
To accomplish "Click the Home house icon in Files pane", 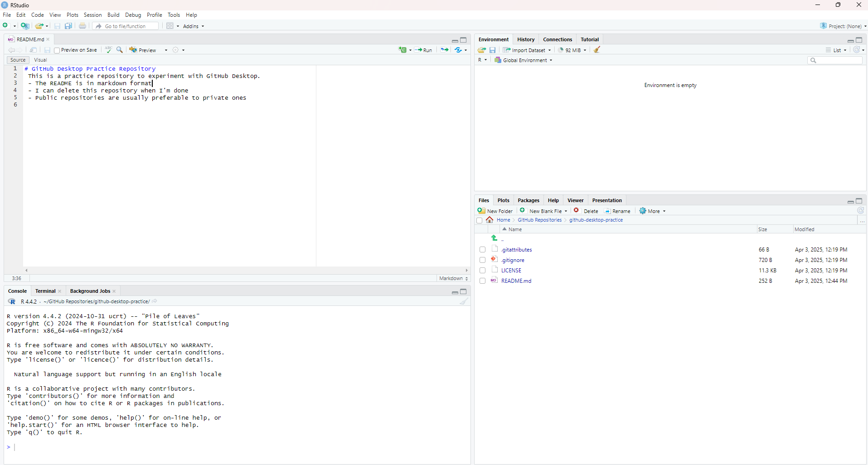I will (x=490, y=220).
